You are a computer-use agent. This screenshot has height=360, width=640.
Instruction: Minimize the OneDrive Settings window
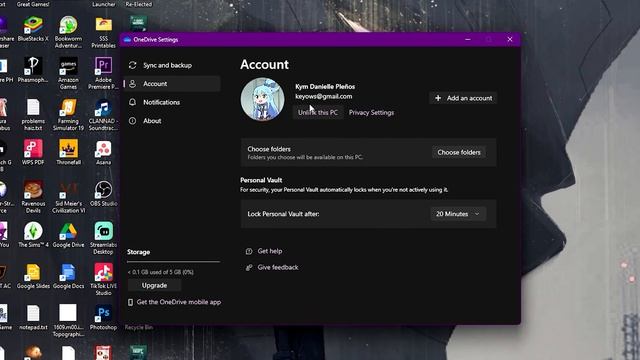(x=468, y=40)
